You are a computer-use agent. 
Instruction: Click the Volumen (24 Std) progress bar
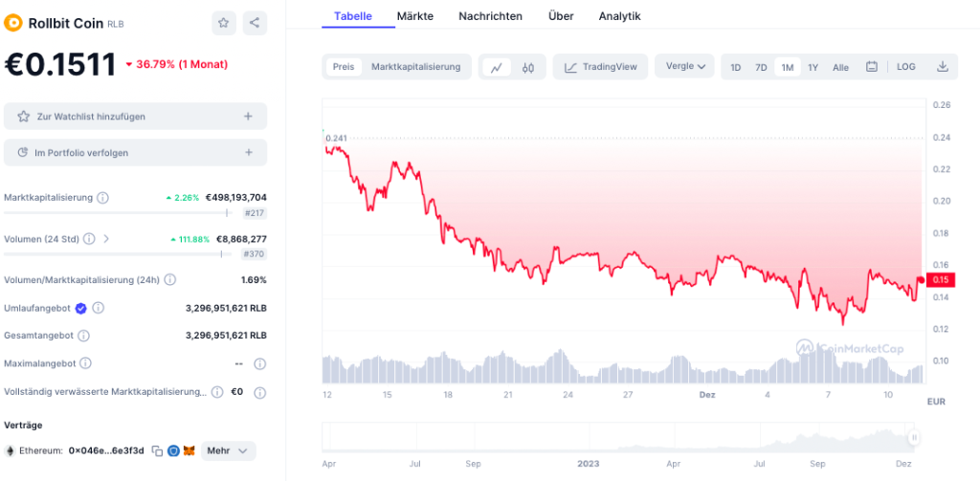[118, 254]
